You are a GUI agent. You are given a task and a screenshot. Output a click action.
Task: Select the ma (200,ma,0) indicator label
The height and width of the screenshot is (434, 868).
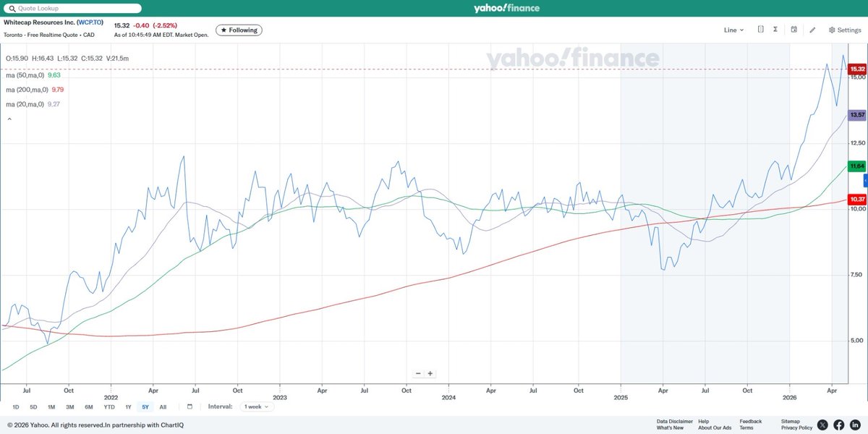point(27,90)
